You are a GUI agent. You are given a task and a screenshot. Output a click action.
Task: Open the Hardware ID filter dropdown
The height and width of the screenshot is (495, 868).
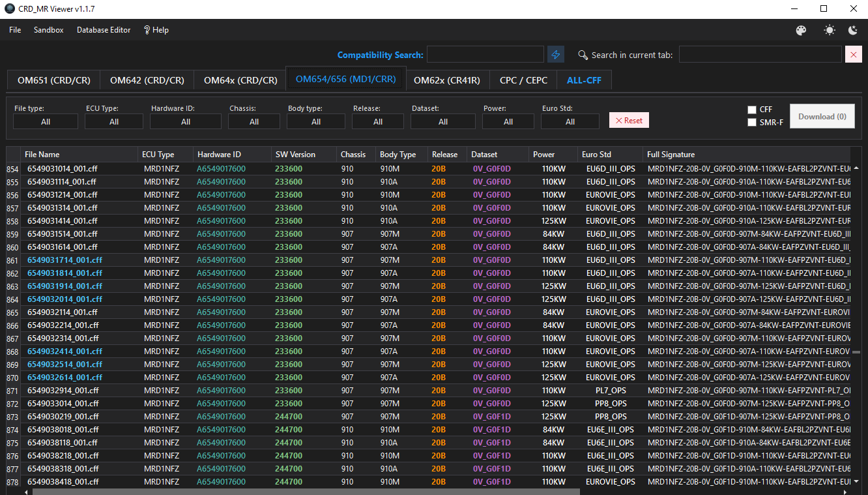click(x=186, y=121)
